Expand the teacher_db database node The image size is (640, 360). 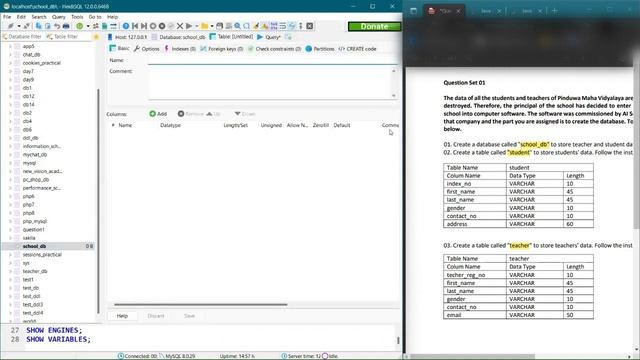[10, 271]
